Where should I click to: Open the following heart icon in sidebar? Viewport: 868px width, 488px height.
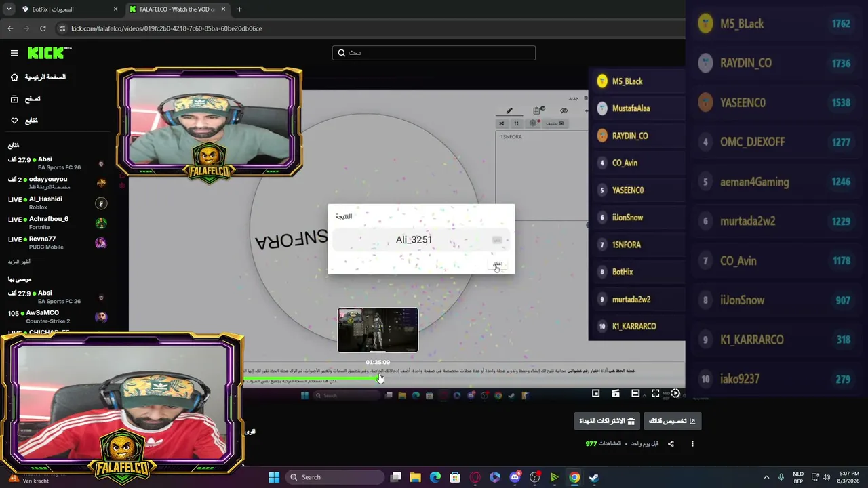pos(14,121)
